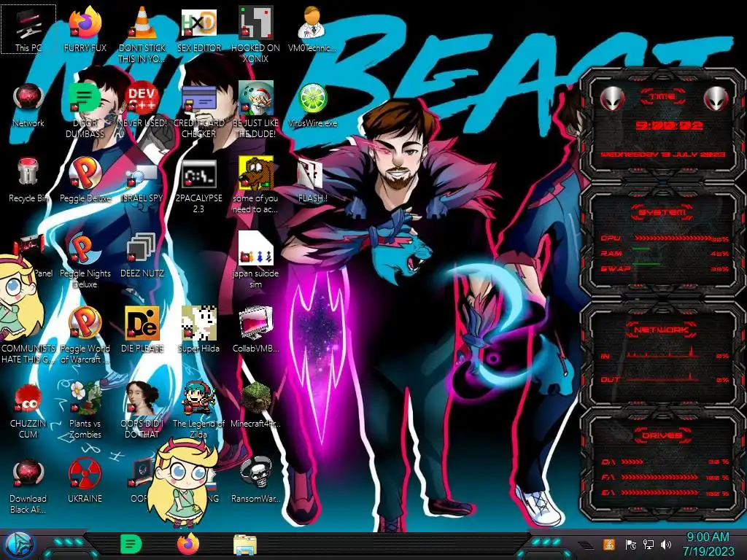Screen dimensions: 747x560
Task: Click the BE JUST LIKE THE DUDE! icon
Action: [255, 110]
